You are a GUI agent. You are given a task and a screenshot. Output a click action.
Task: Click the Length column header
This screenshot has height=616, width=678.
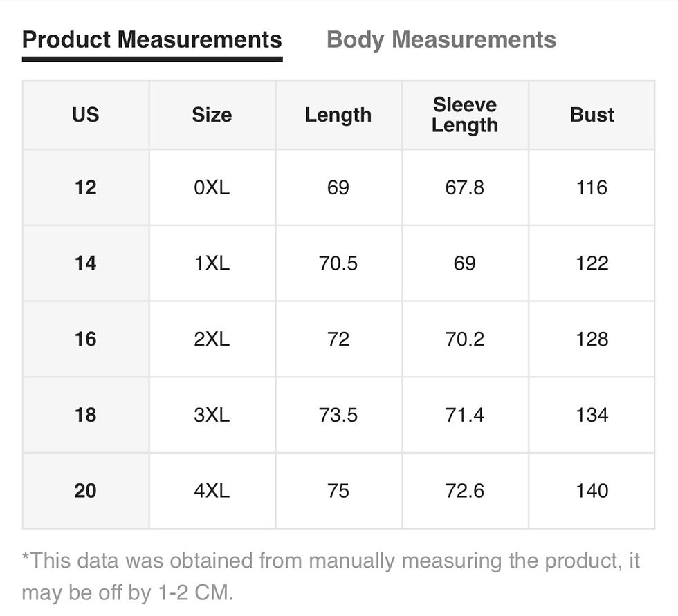point(338,115)
